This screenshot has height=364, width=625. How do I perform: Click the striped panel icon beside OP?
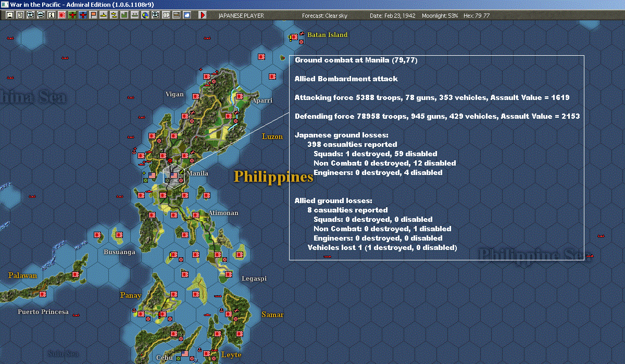point(176,15)
